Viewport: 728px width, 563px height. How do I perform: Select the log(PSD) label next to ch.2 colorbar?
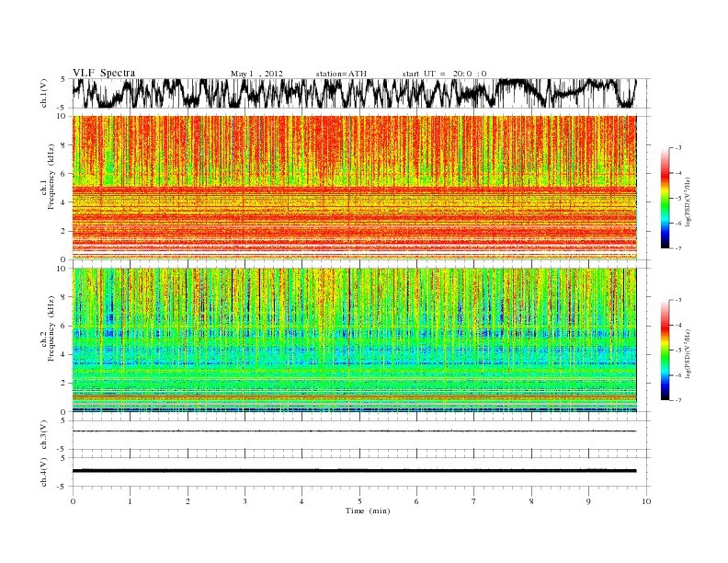click(x=688, y=352)
